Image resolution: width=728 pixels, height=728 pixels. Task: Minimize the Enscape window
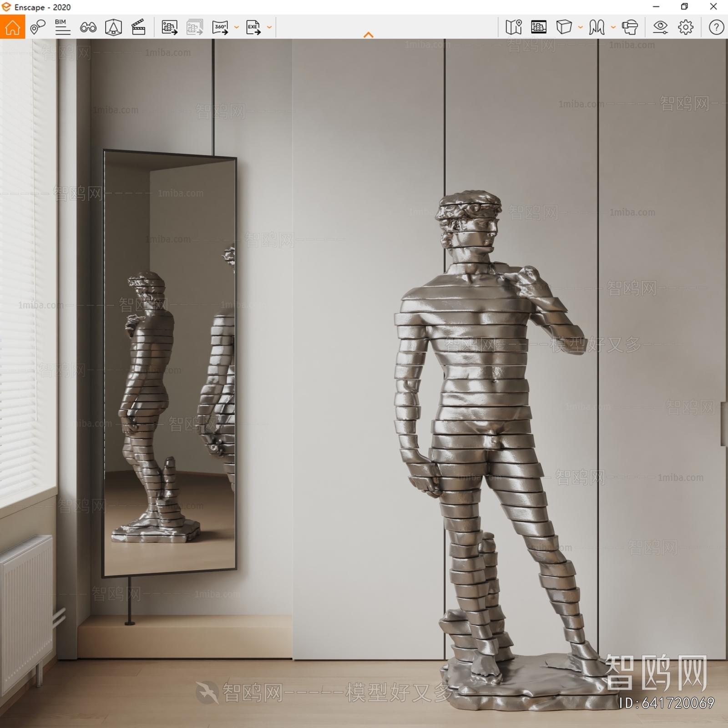point(656,7)
